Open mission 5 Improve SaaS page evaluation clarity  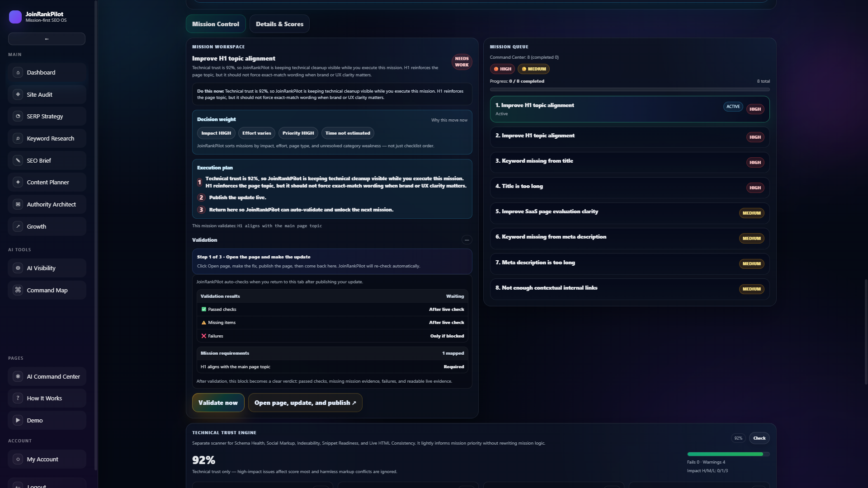[630, 213]
